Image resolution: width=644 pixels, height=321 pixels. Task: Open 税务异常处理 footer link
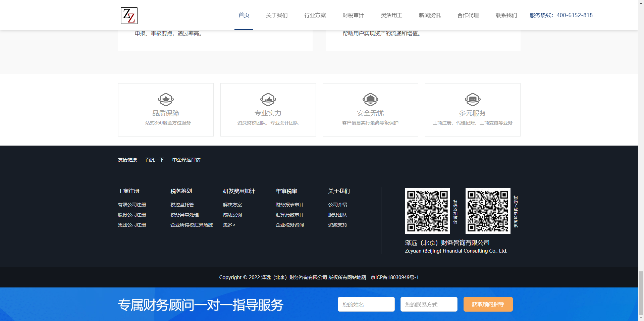(x=184, y=215)
